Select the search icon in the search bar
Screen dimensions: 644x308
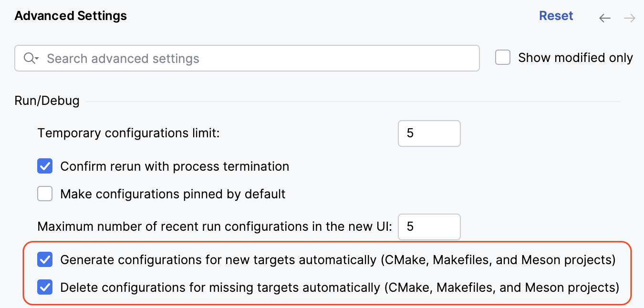(x=27, y=58)
